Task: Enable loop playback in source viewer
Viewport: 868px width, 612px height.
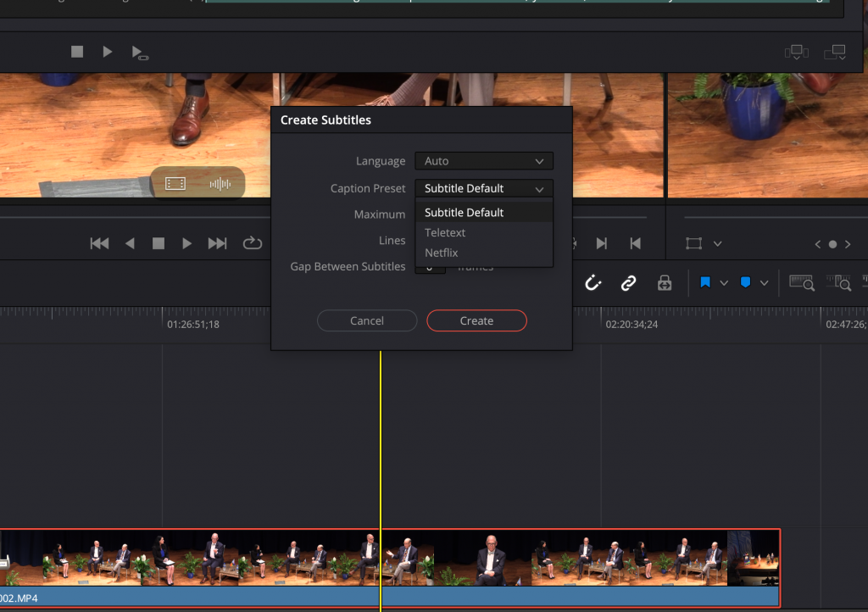Action: [x=253, y=243]
